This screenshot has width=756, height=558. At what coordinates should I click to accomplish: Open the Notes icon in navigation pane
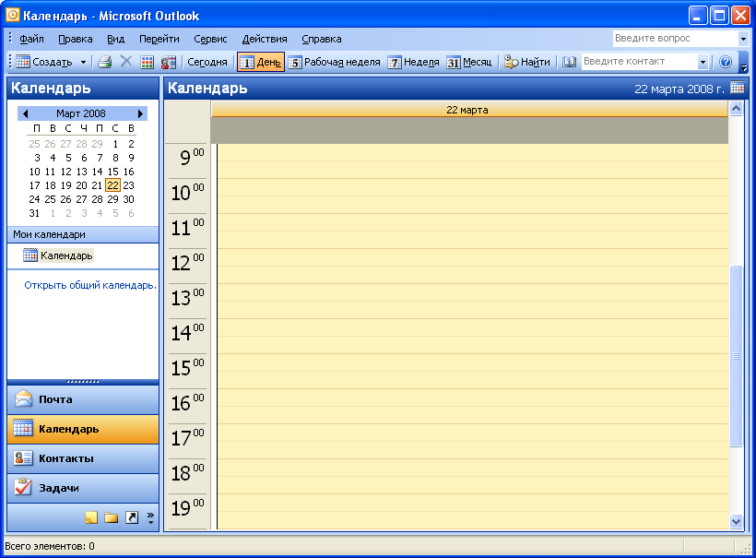[x=91, y=517]
